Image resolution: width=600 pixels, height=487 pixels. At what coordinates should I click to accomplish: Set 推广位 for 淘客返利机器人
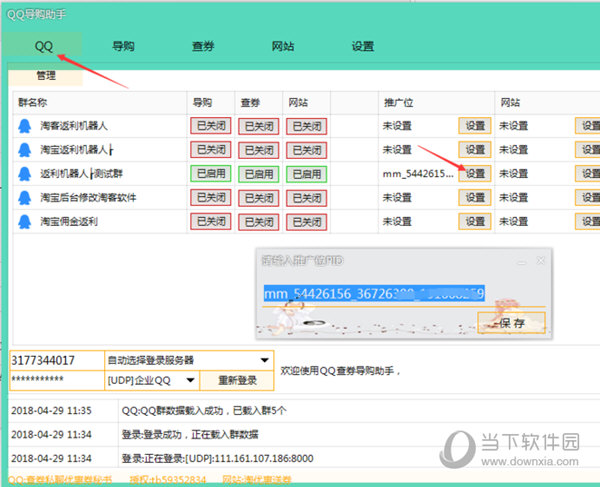[x=475, y=126]
